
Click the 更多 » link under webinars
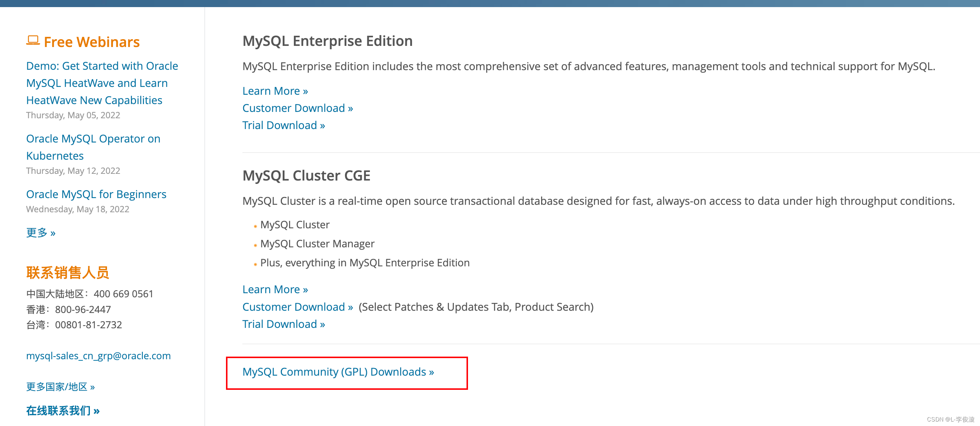(x=41, y=232)
